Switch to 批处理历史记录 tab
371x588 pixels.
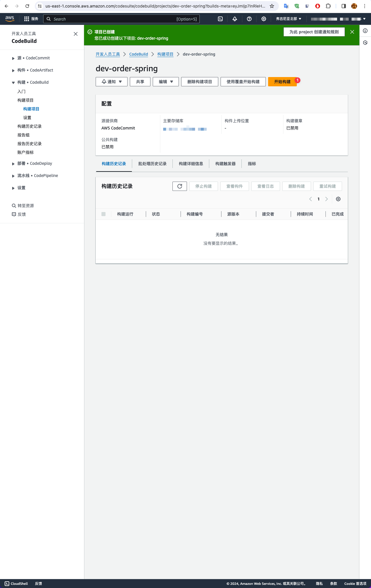click(x=152, y=164)
